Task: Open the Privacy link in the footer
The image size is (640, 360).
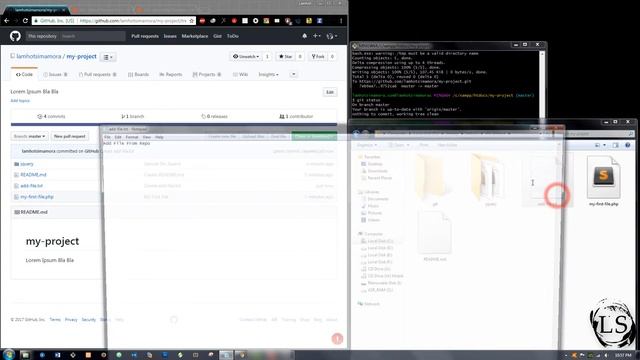Action: (71, 320)
